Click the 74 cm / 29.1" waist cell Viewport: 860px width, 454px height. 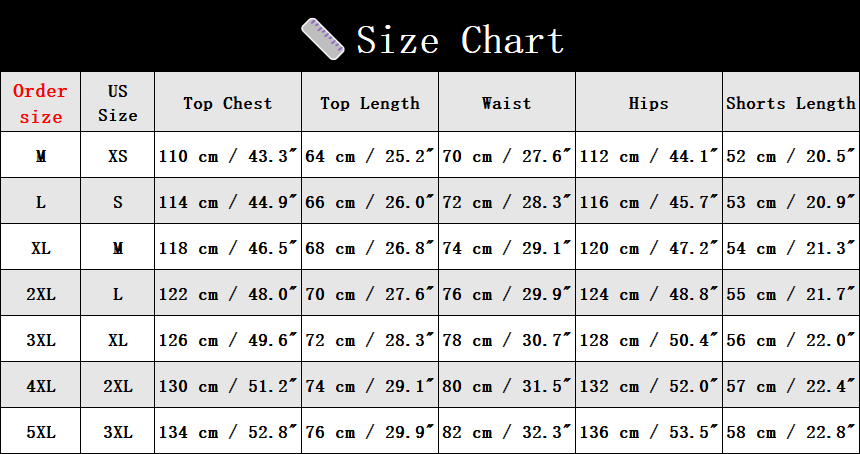point(507,248)
